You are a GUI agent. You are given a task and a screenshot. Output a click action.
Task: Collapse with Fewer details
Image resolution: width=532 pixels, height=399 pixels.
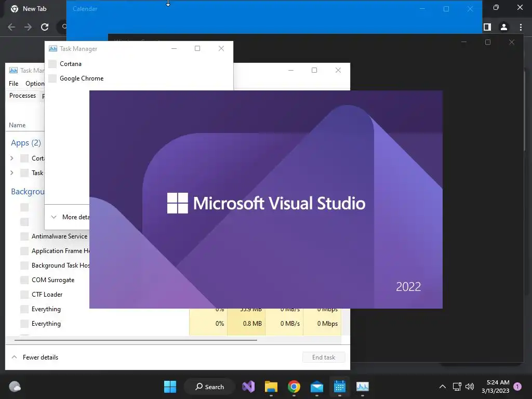pyautogui.click(x=35, y=357)
